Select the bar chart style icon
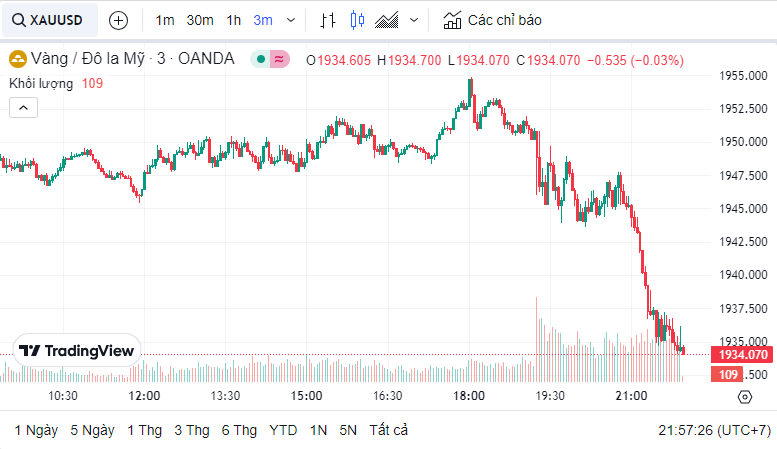 click(x=328, y=20)
